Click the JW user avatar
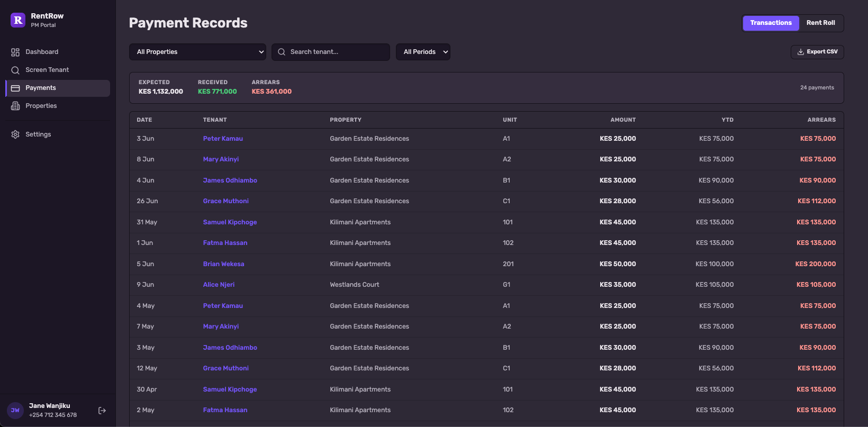This screenshot has width=868, height=427. coord(15,410)
